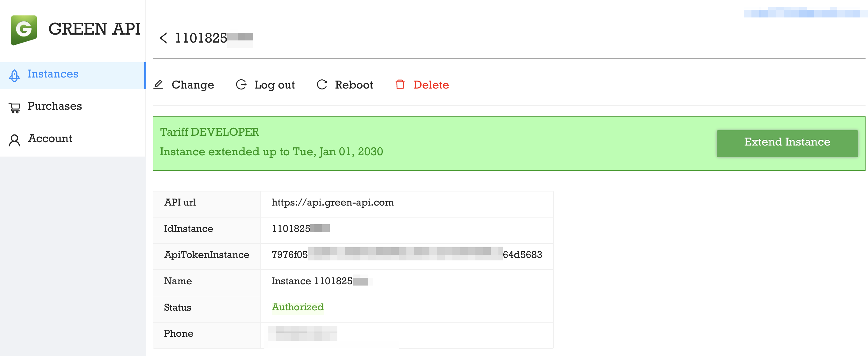Viewport: 868px width, 356px height.
Task: Click the 'Name' row label
Action: click(178, 281)
